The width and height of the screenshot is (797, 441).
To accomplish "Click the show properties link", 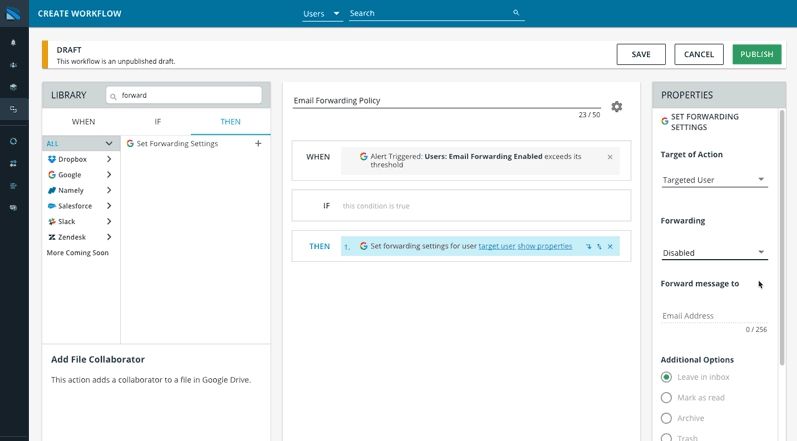I will pos(545,246).
